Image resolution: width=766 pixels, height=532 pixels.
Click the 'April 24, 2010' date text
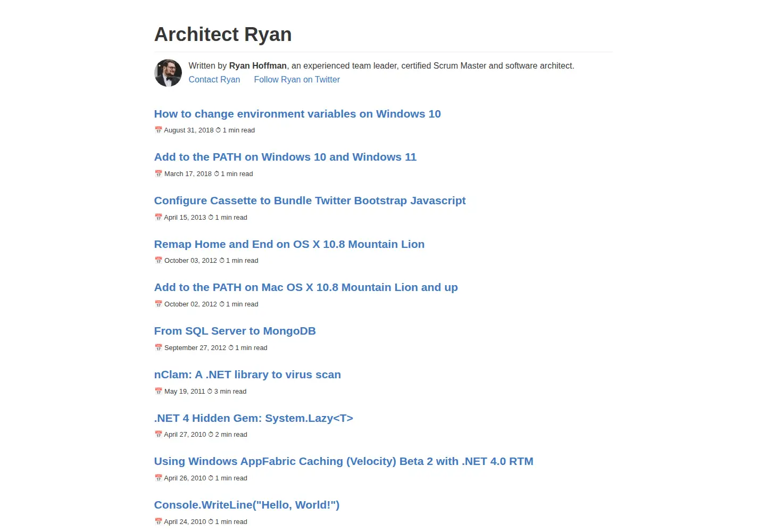click(x=185, y=522)
